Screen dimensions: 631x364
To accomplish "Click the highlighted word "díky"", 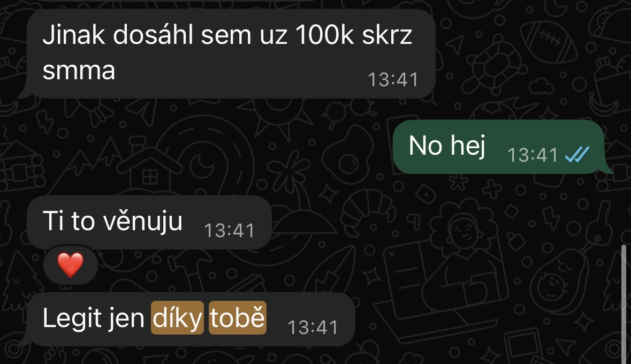I will [177, 317].
